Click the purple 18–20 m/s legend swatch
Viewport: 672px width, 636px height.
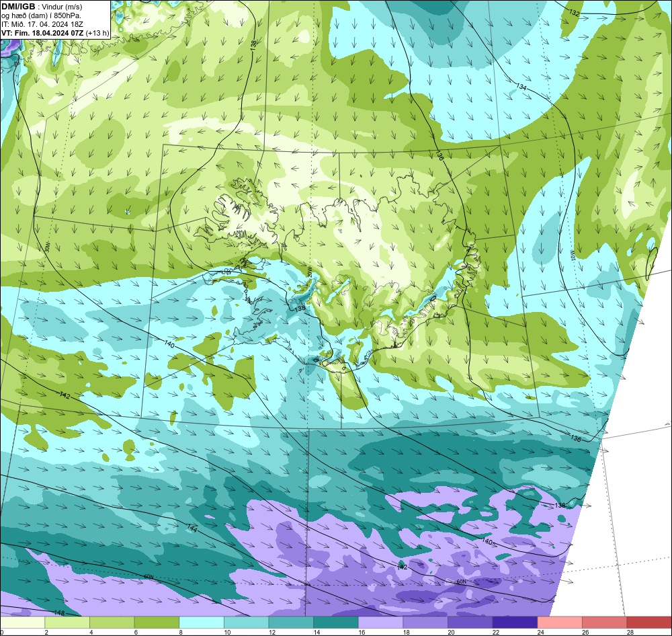coord(425,623)
